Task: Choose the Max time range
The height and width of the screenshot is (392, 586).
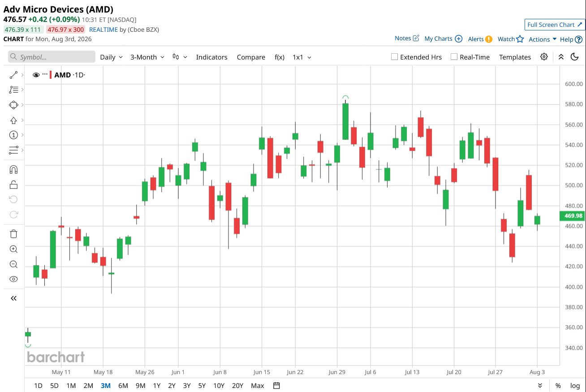Action: point(258,386)
